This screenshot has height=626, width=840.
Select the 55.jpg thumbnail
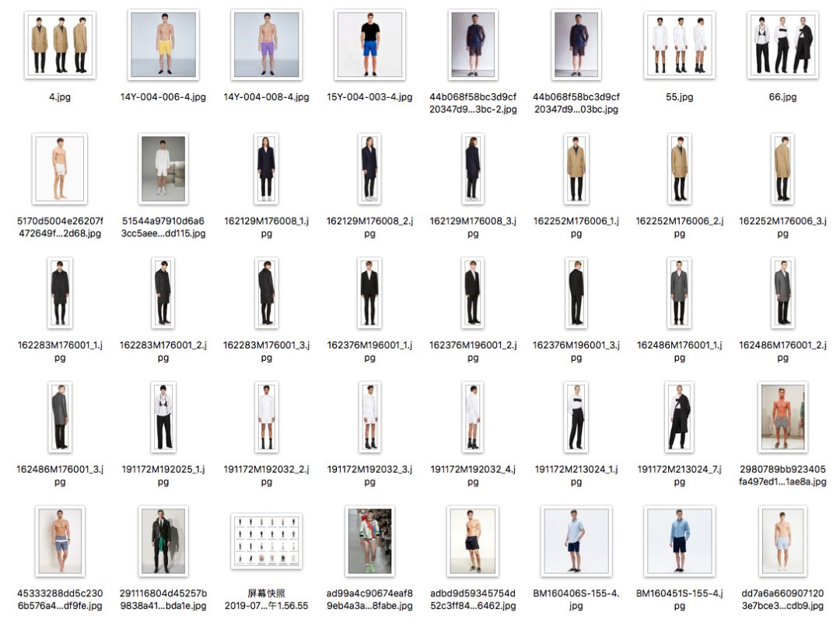[x=679, y=45]
